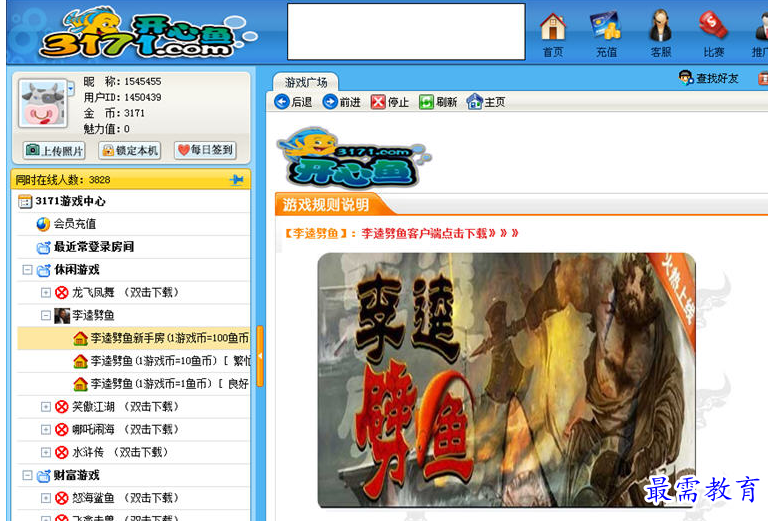
Task: Click the 开心鱼 logo in the web page
Action: point(354,157)
